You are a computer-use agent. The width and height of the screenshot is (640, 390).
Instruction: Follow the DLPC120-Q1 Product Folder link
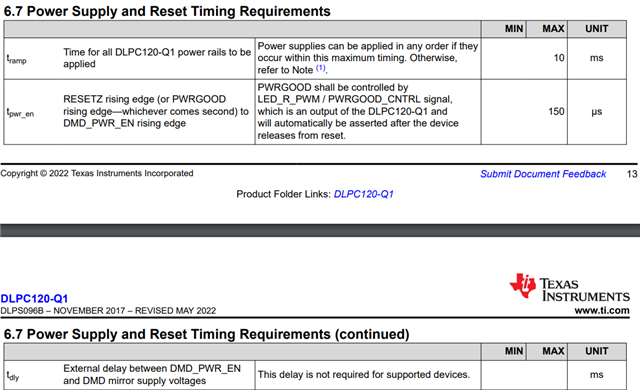(x=364, y=194)
